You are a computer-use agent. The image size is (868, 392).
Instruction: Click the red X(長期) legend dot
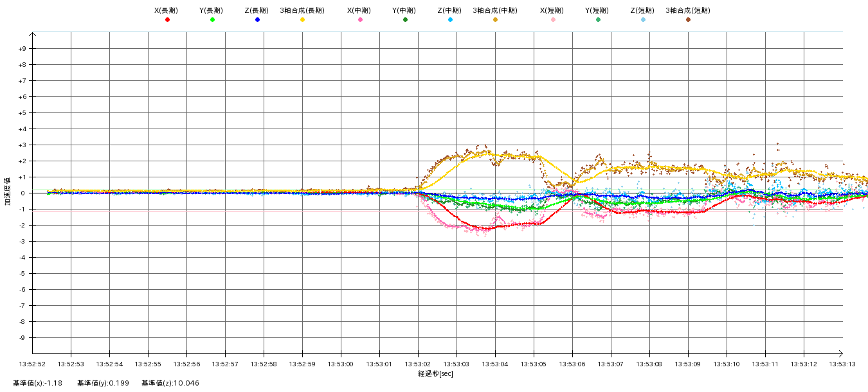[x=167, y=20]
